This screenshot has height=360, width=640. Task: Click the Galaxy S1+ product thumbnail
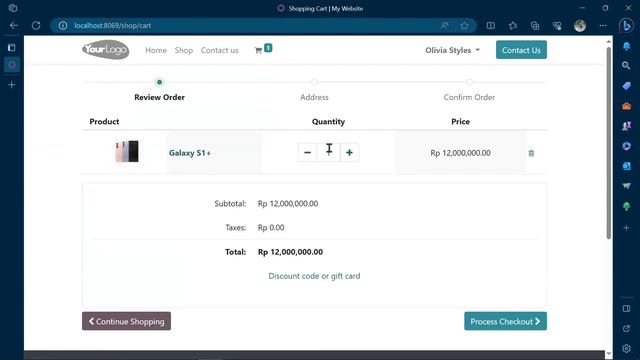click(127, 151)
